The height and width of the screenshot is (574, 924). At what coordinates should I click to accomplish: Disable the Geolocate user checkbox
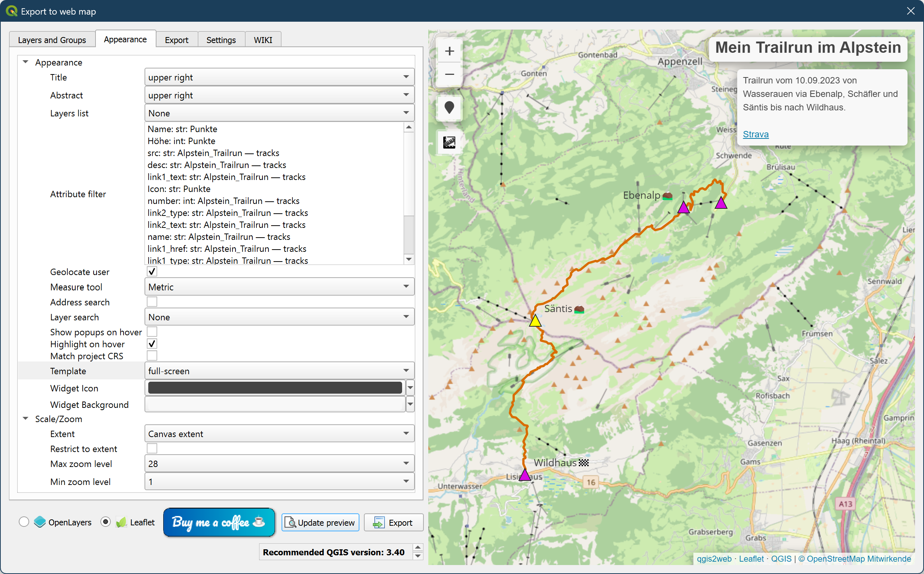point(152,272)
